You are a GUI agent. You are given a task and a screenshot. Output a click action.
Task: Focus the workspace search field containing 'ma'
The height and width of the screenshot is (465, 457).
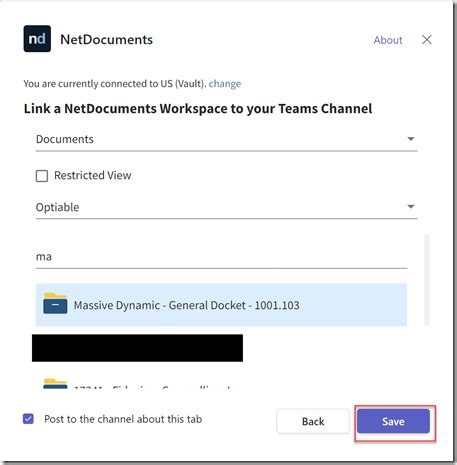pyautogui.click(x=221, y=257)
